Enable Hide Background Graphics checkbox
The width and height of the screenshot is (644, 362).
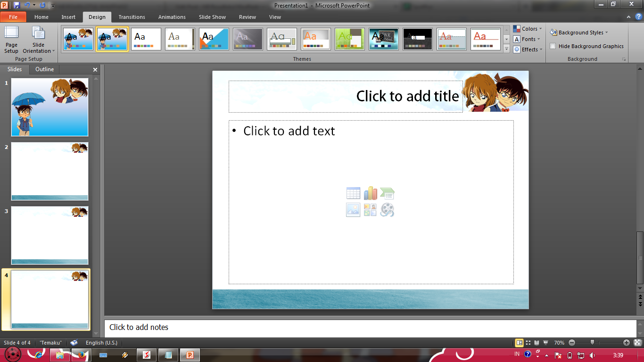coord(553,46)
